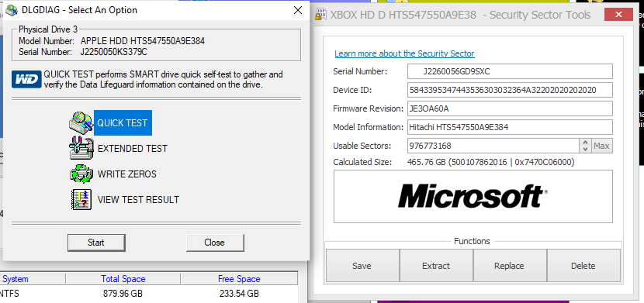Choose the WRITE ZEROS option label
This screenshot has height=303, width=644.
pyautogui.click(x=127, y=174)
